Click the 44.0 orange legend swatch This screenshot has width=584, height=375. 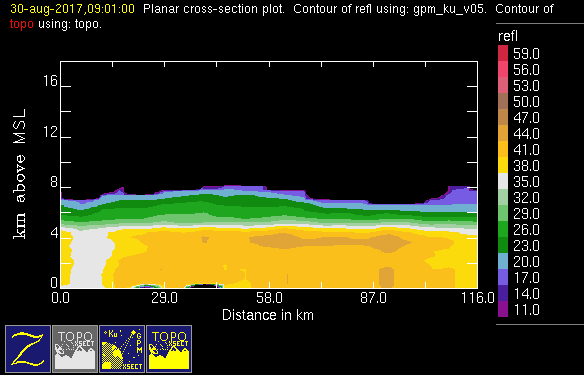point(503,133)
